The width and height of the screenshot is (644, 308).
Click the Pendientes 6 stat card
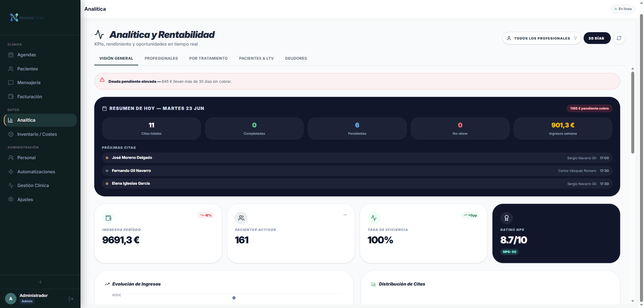coord(357,128)
